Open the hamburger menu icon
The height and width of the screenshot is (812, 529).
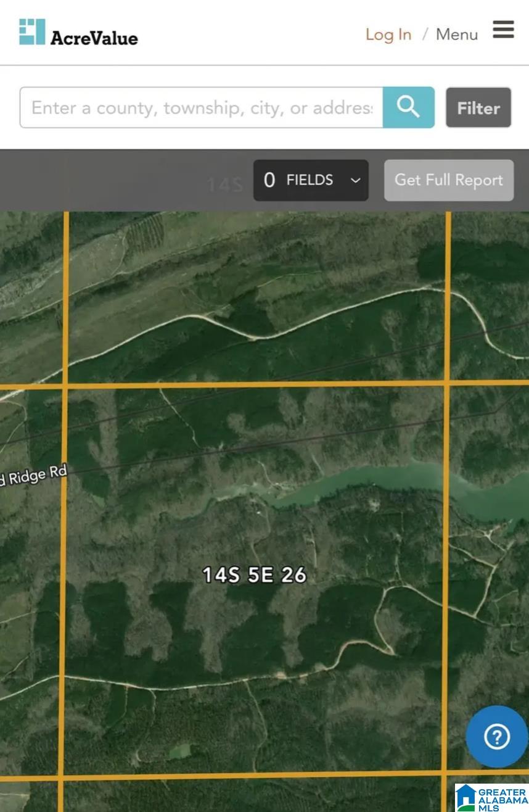pos(503,29)
